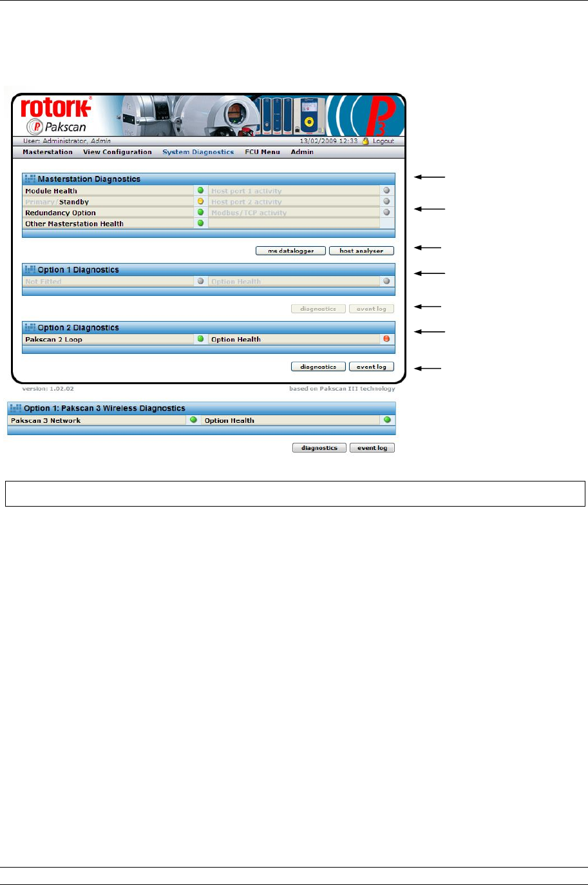
Task: Click the Logout link
Action: [x=383, y=141]
